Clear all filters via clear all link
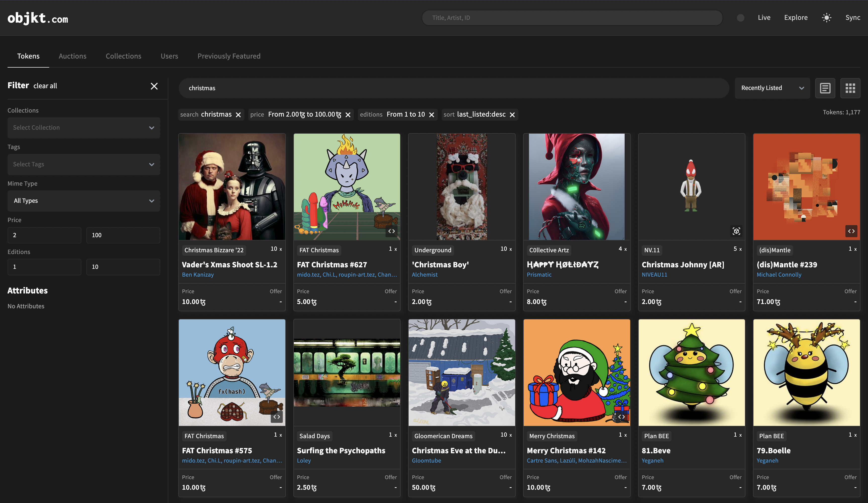This screenshot has height=503, width=868. pos(45,86)
